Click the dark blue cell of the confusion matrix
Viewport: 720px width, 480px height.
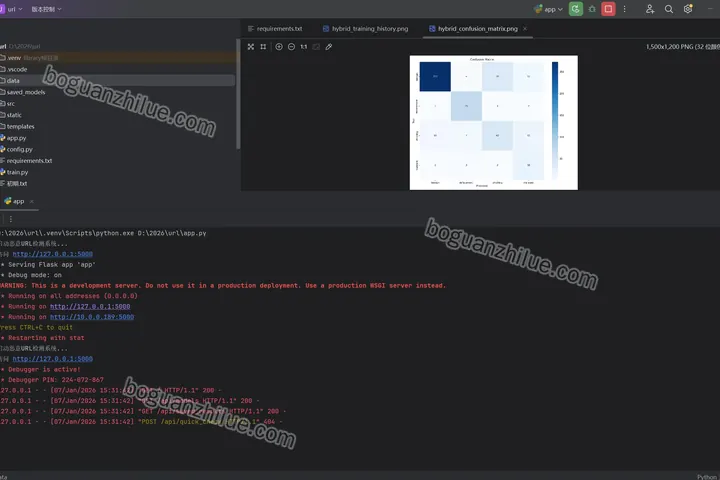[x=435, y=76]
